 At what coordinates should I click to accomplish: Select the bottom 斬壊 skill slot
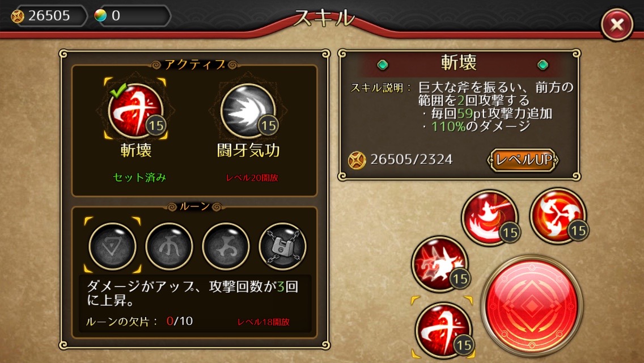443,331
